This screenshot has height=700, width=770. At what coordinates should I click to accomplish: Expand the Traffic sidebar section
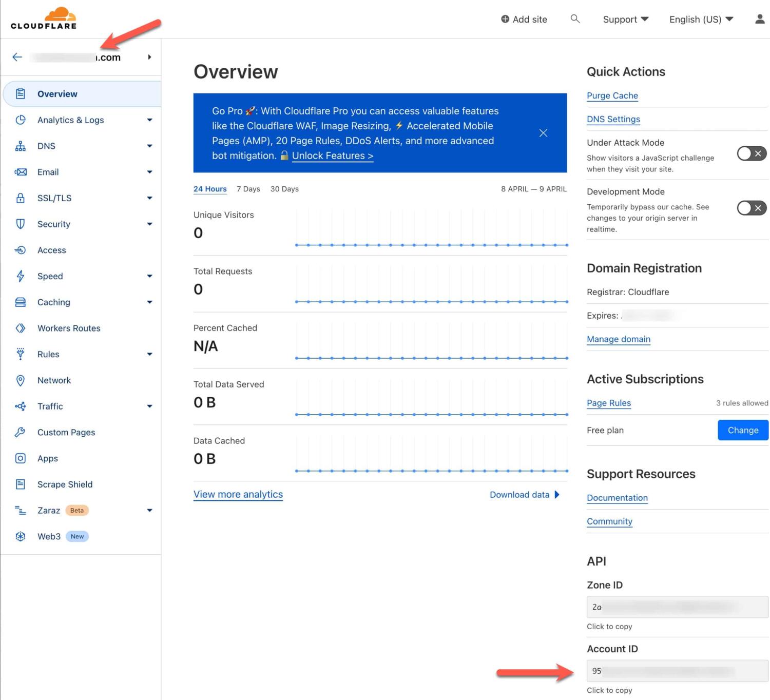[x=149, y=406]
